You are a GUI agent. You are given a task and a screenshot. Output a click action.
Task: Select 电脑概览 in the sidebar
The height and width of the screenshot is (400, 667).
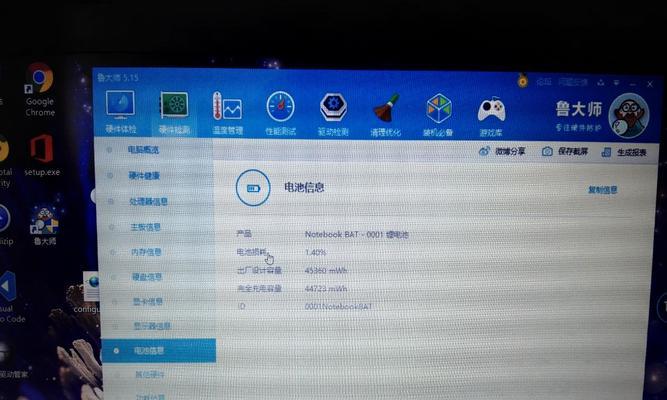(143, 150)
